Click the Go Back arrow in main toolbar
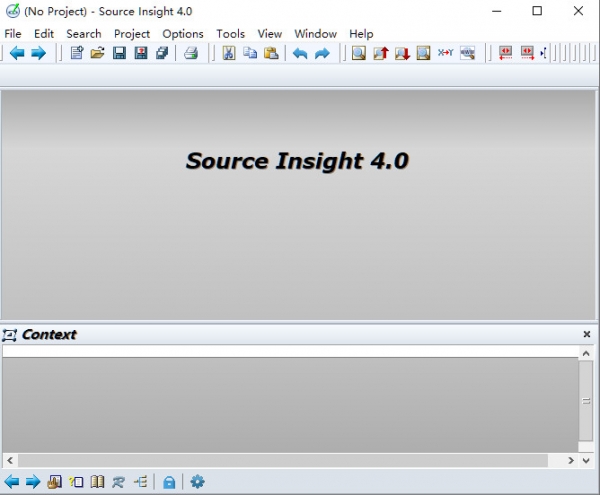 [x=17, y=53]
